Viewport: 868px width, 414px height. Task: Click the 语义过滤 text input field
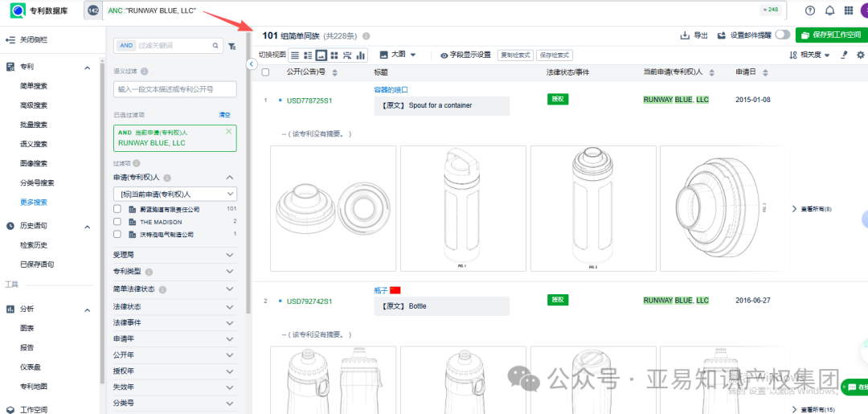(175, 89)
